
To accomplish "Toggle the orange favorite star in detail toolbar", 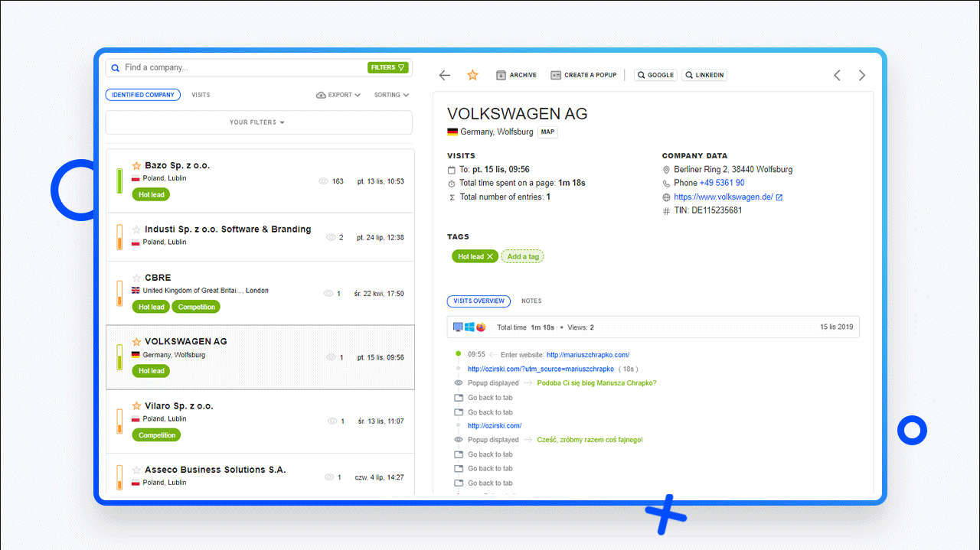I will (472, 75).
